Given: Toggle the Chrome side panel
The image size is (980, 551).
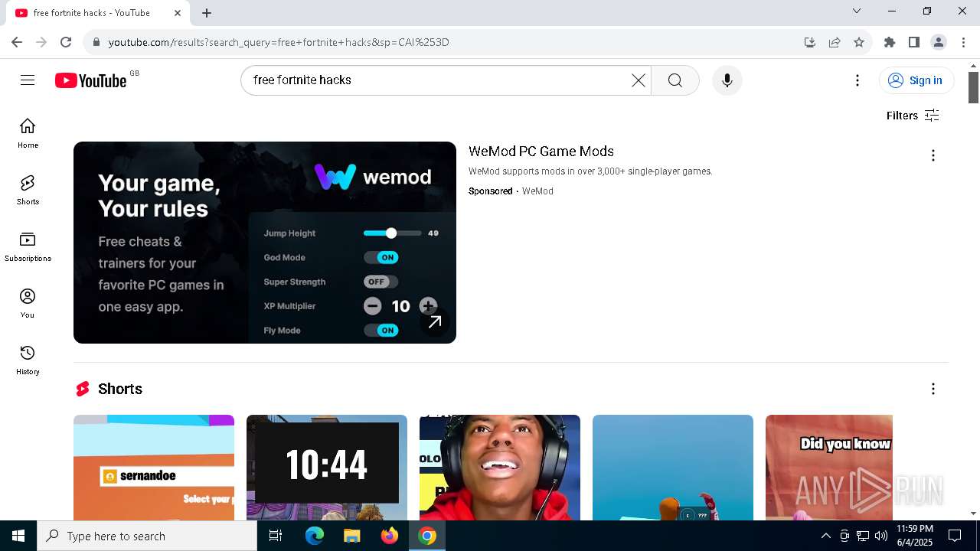Looking at the screenshot, I should pyautogui.click(x=914, y=42).
